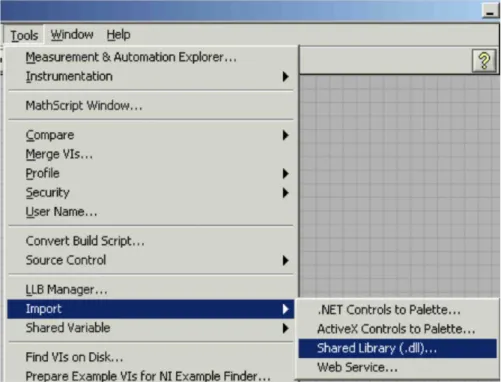Expand the Compare submenu

coord(150,135)
